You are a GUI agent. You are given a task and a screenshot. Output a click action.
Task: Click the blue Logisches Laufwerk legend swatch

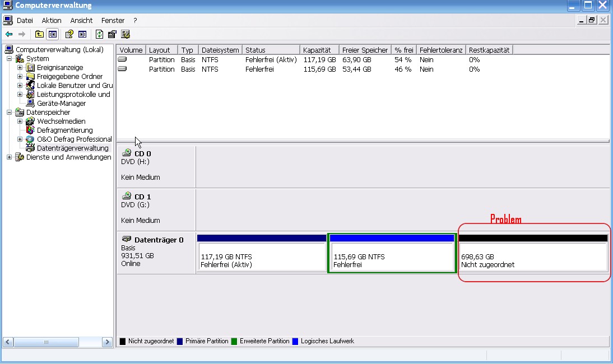pyautogui.click(x=295, y=342)
